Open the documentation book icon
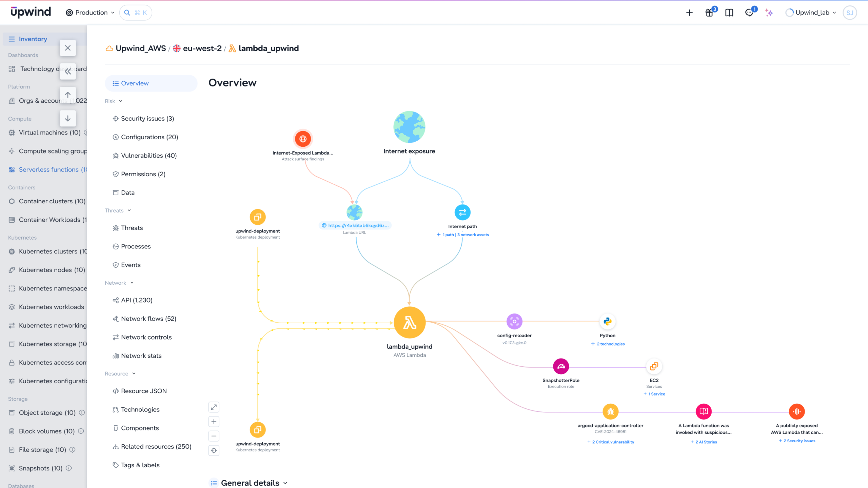 pyautogui.click(x=729, y=13)
